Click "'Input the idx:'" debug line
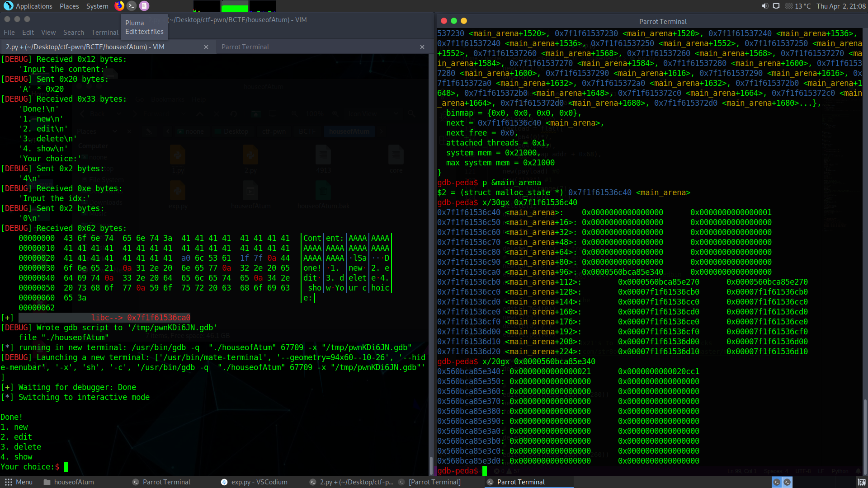 [55, 198]
